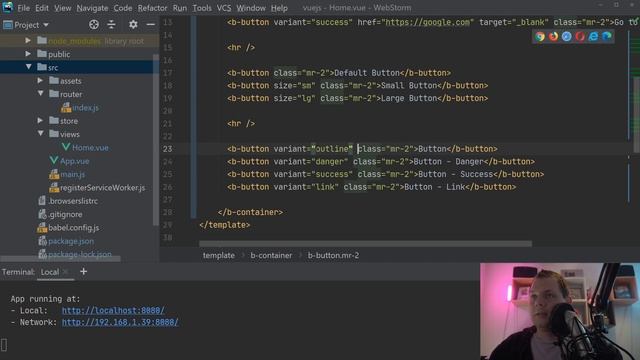Click the src folder icon
Image resolution: width=640 pixels, height=360 pixels.
[x=42, y=67]
